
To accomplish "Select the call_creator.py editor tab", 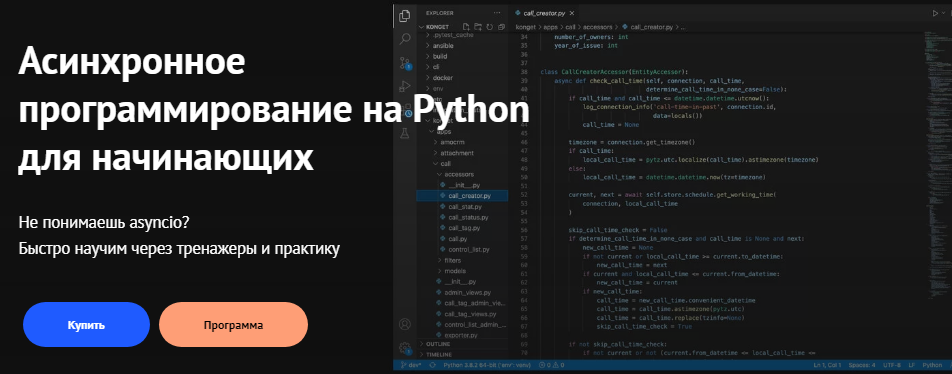I will point(543,12).
